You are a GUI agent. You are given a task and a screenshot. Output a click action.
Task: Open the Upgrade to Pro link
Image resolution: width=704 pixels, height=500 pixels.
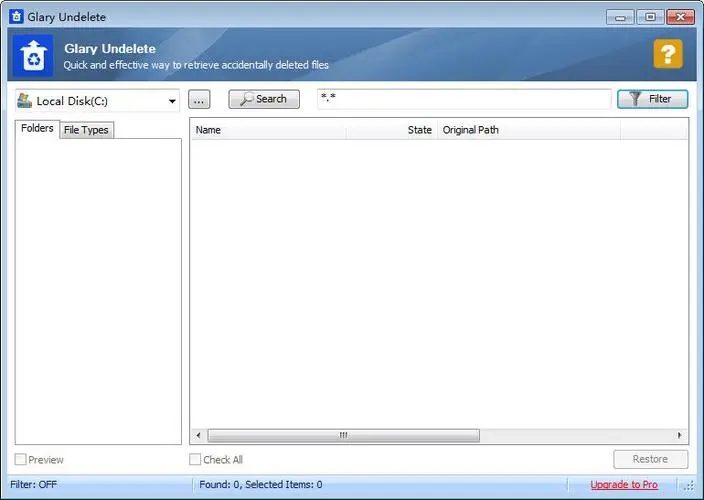[x=624, y=485]
